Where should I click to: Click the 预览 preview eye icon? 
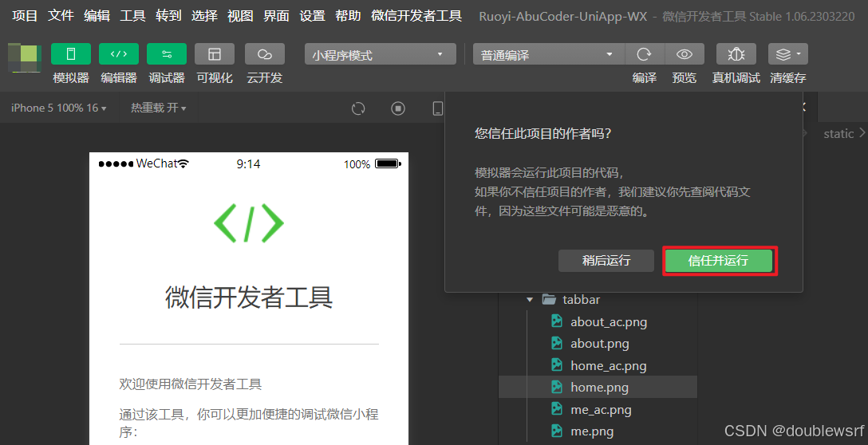[x=685, y=54]
